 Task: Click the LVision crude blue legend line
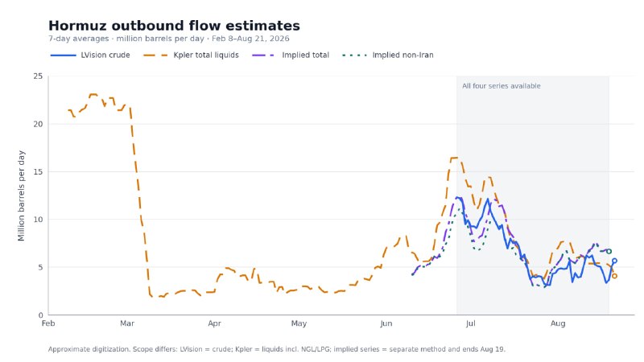[64, 55]
